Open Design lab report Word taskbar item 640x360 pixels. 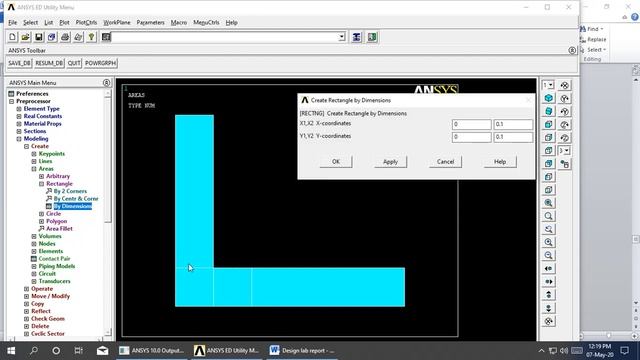[x=302, y=351]
